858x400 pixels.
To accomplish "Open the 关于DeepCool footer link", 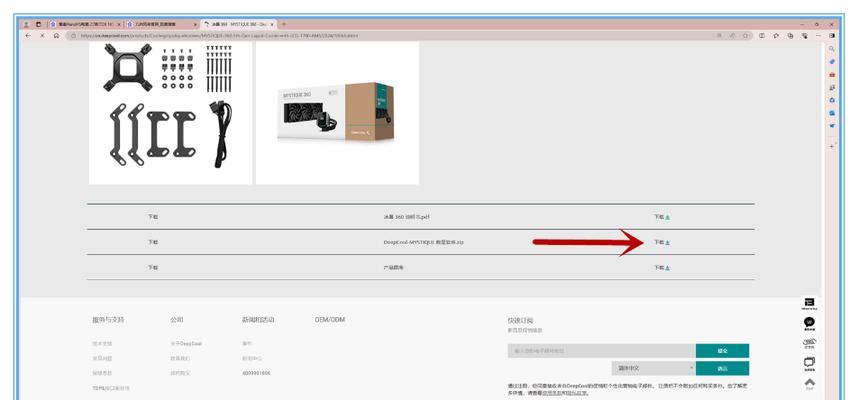I will click(186, 344).
